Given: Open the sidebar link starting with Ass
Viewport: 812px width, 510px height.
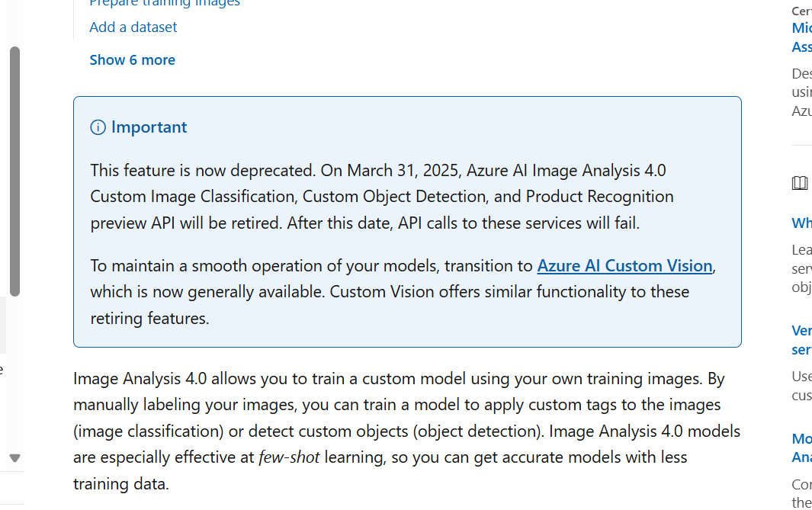Looking at the screenshot, I should point(801,47).
